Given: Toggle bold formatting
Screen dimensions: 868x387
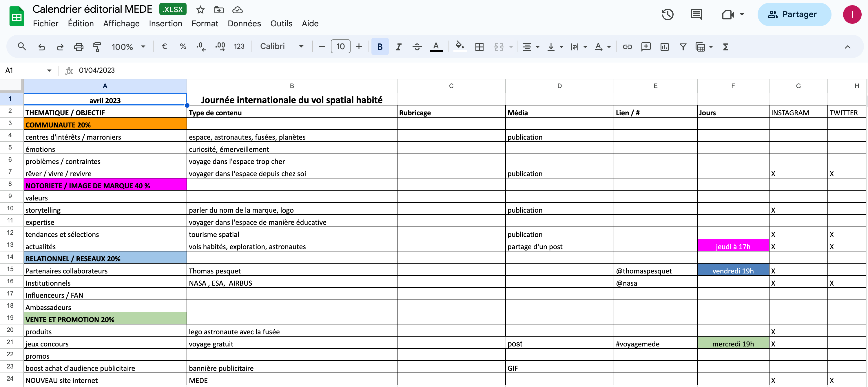Looking at the screenshot, I should coord(380,46).
